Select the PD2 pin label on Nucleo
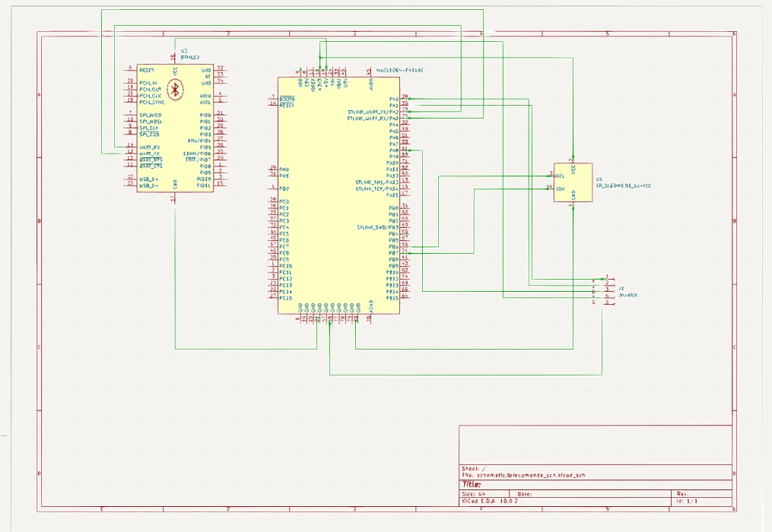772x532 pixels. click(284, 189)
